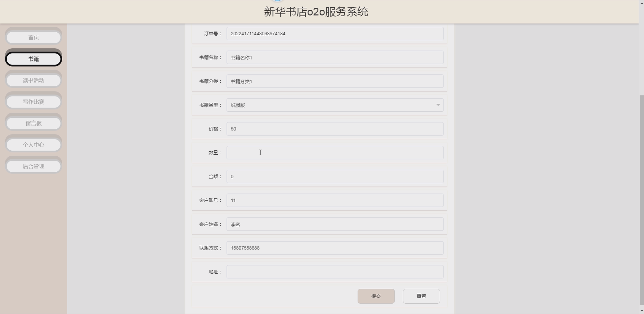
Task: Click the 新华书店o2o服务系统 title
Action: click(x=316, y=12)
